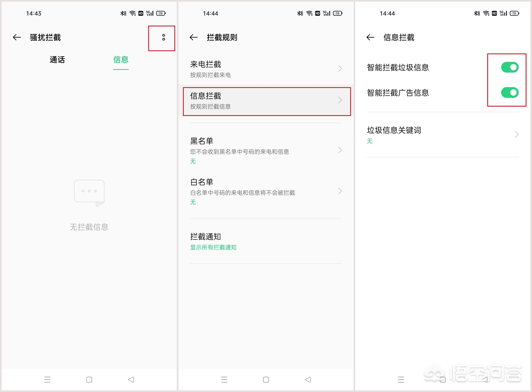
Task: Tap recent-apps menu icon on 骚扰拦截 screen
Action: (x=47, y=380)
